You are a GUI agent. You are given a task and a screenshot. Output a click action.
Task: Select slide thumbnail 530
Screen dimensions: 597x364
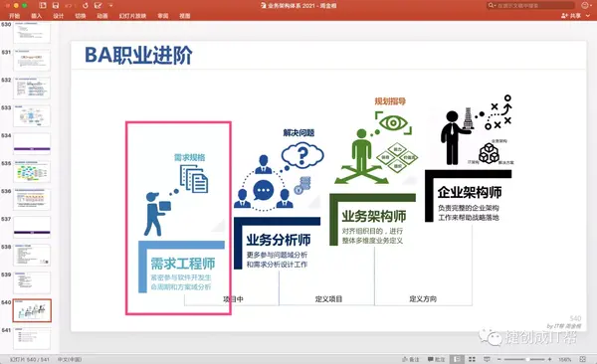point(32,33)
